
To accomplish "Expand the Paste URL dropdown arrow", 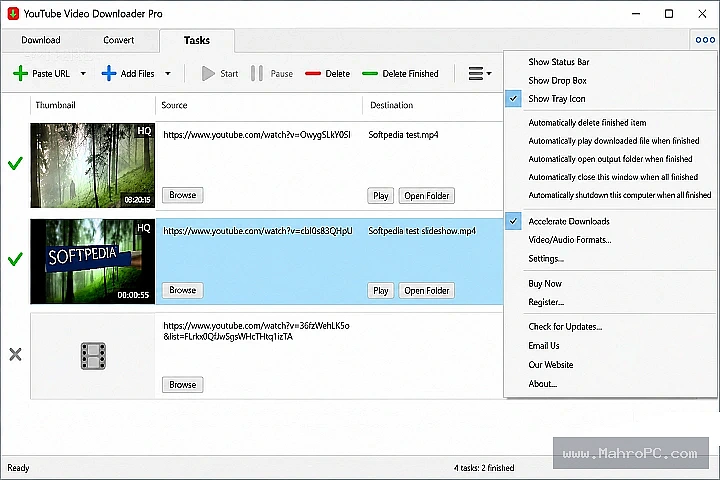I will (x=83, y=73).
